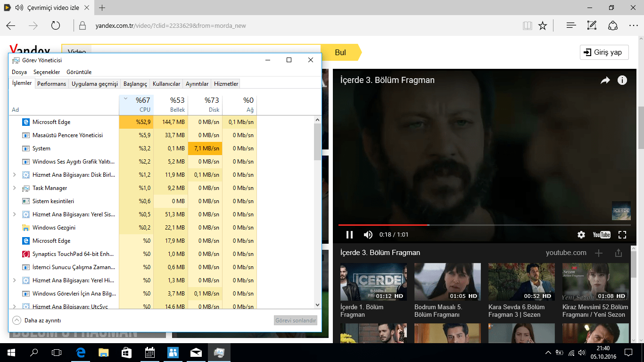Image resolution: width=644 pixels, height=362 pixels.
Task: Show hidden system tray icons
Action: tap(548, 352)
